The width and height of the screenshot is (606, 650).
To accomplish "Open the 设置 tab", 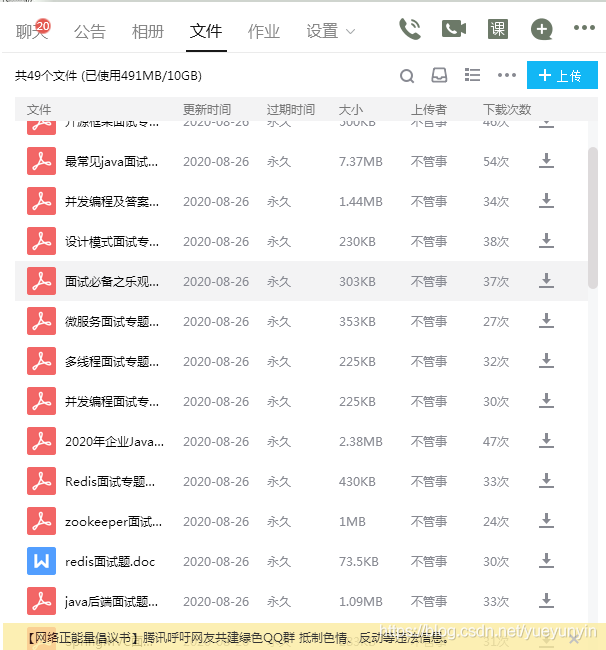I will click(x=322, y=32).
